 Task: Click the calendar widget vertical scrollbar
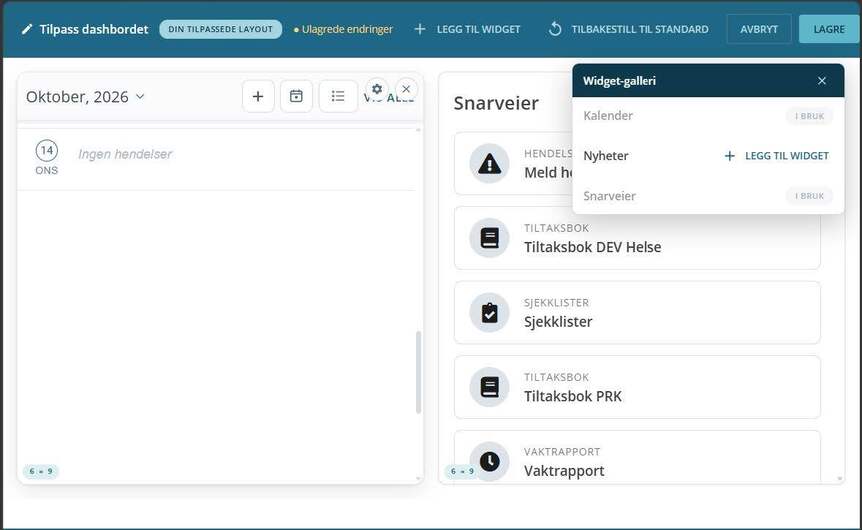pos(418,372)
